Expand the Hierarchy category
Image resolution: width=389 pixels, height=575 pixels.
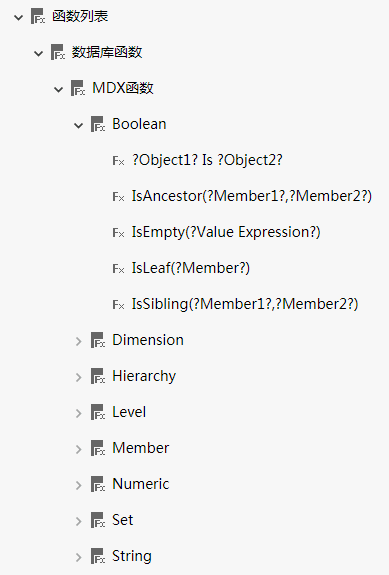click(78, 377)
